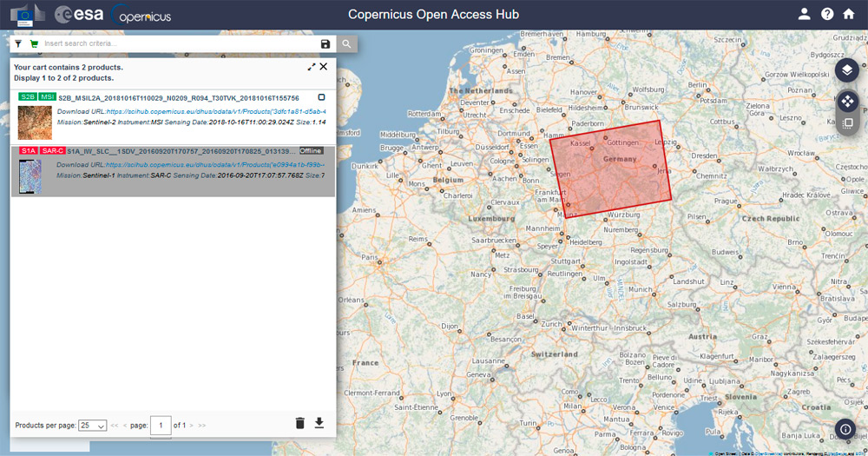Image resolution: width=868 pixels, height=456 pixels.
Task: Click the ESA logo in header
Action: point(79,15)
